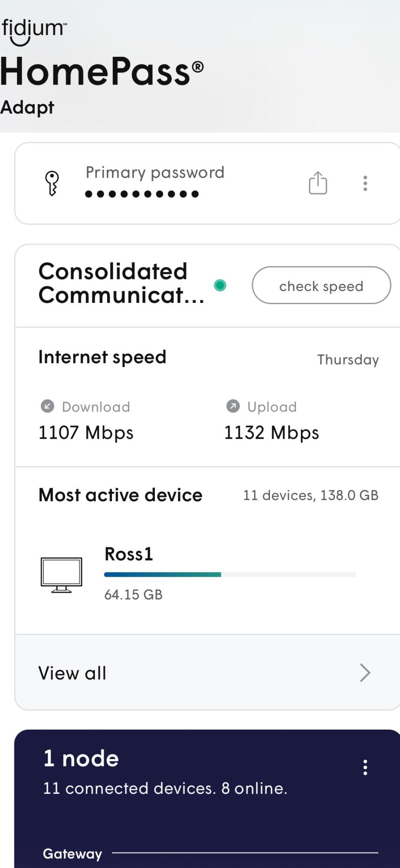The image size is (400, 868).
Task: Share the primary password
Action: click(318, 183)
